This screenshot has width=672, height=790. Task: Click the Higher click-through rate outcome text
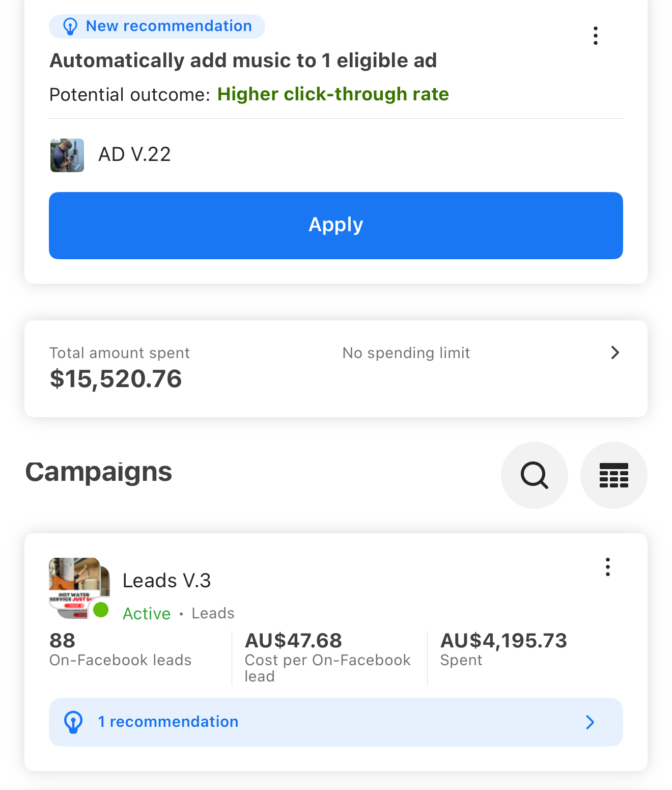(x=333, y=94)
